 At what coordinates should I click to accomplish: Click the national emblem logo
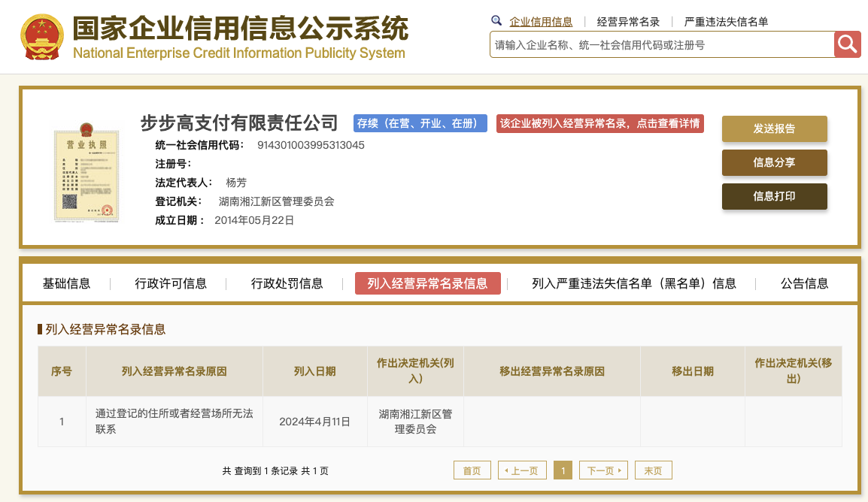click(42, 37)
